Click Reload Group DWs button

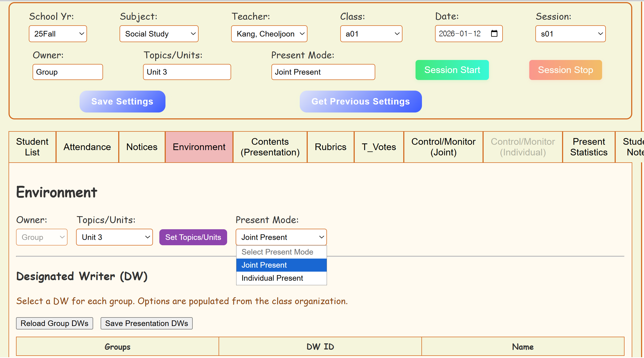pyautogui.click(x=54, y=323)
